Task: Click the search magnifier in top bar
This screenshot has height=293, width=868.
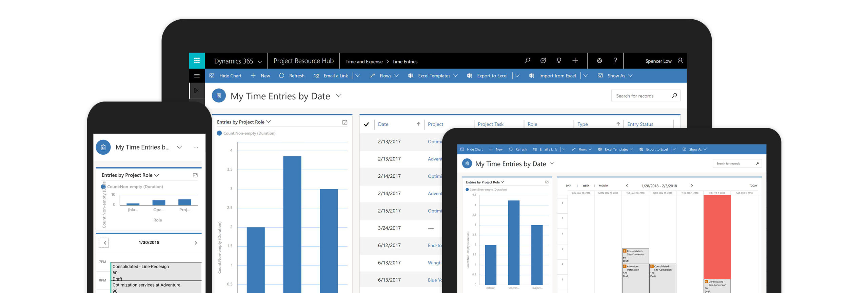Action: [x=527, y=61]
